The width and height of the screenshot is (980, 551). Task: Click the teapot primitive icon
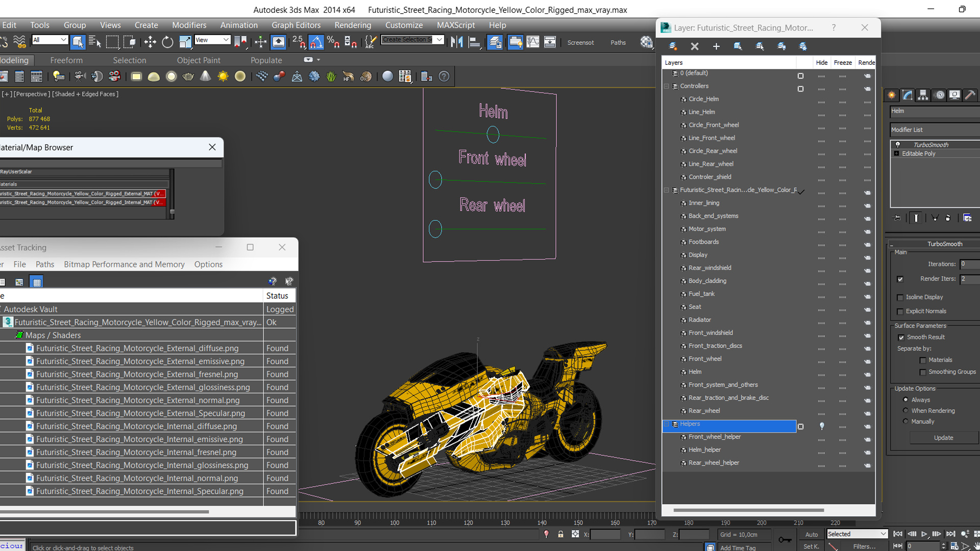click(x=188, y=77)
